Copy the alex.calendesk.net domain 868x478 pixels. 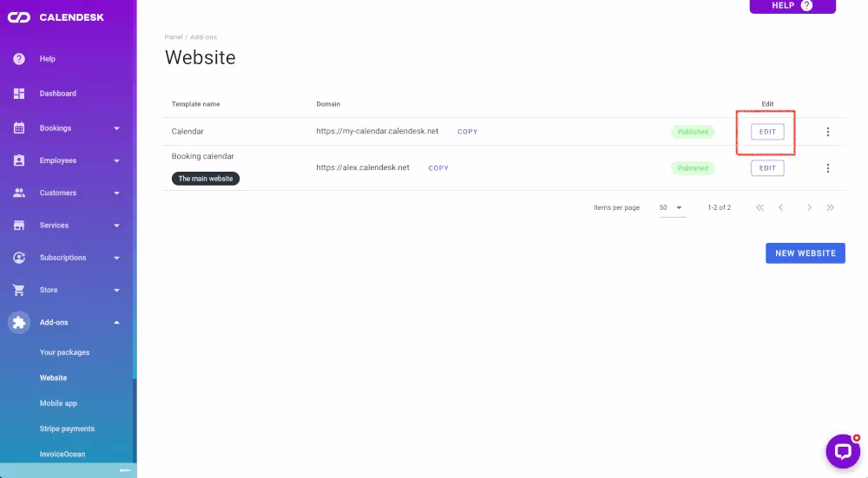(x=437, y=168)
